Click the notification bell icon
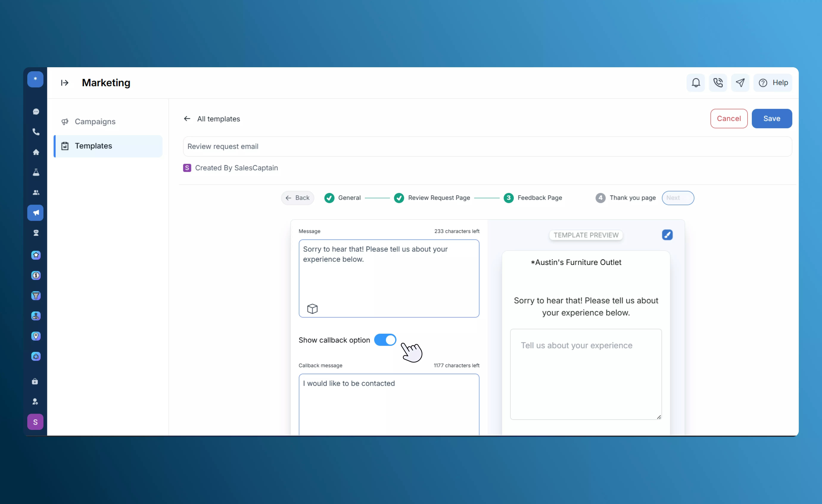This screenshot has height=504, width=822. [x=696, y=83]
